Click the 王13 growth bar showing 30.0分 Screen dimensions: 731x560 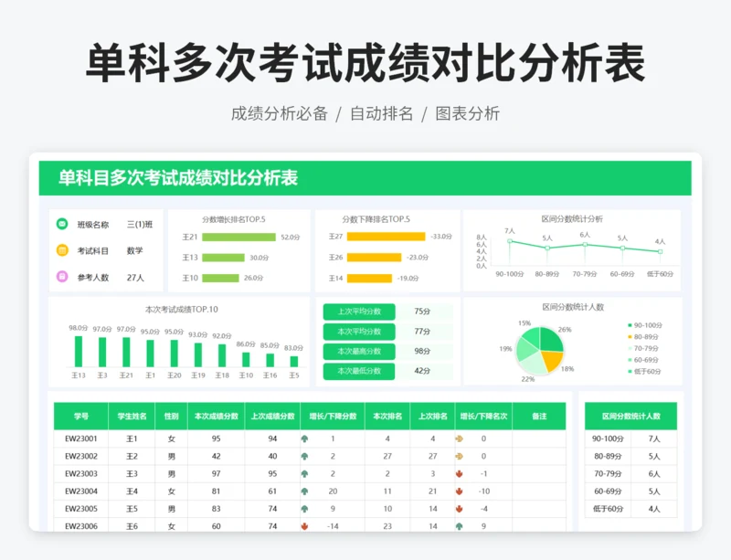pyautogui.click(x=223, y=258)
